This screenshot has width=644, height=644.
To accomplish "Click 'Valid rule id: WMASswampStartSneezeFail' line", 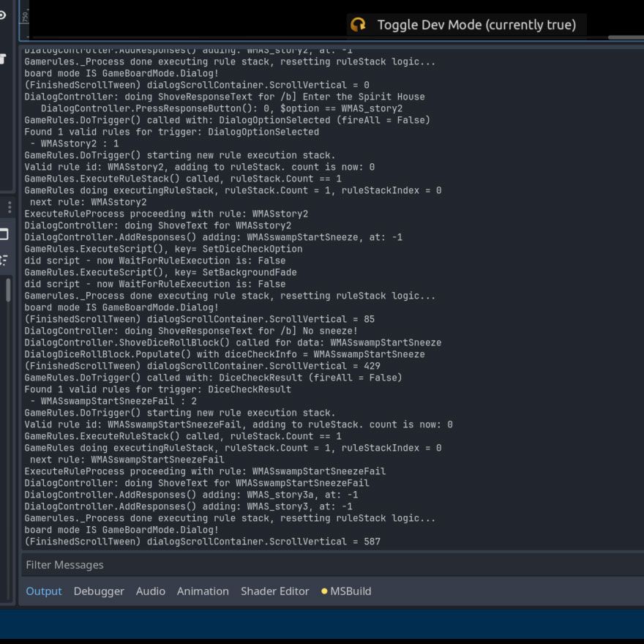I will 239,424.
